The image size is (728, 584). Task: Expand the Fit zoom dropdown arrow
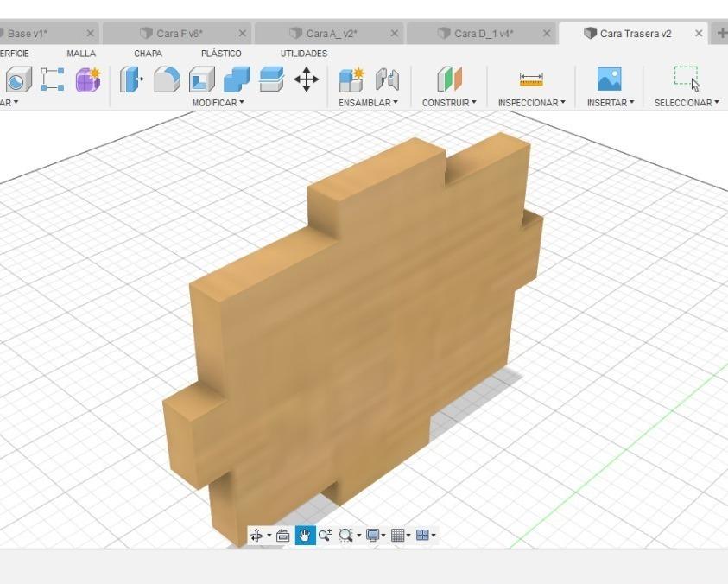click(358, 536)
